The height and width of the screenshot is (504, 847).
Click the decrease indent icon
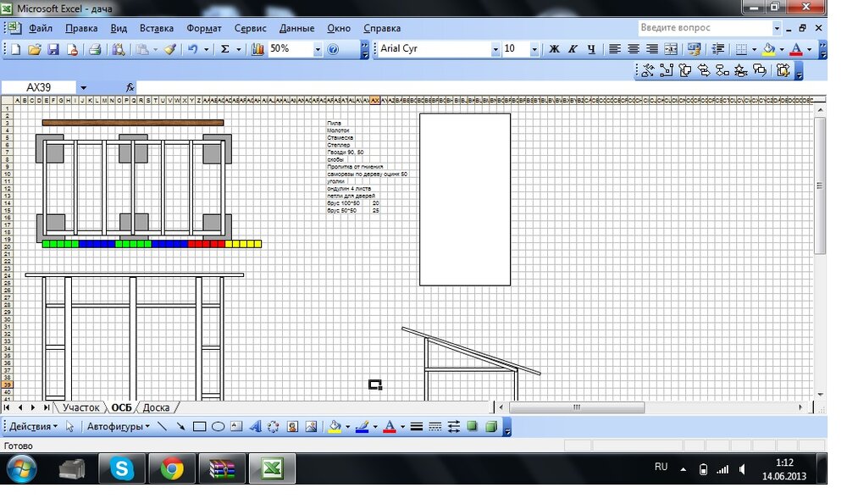[x=718, y=49]
